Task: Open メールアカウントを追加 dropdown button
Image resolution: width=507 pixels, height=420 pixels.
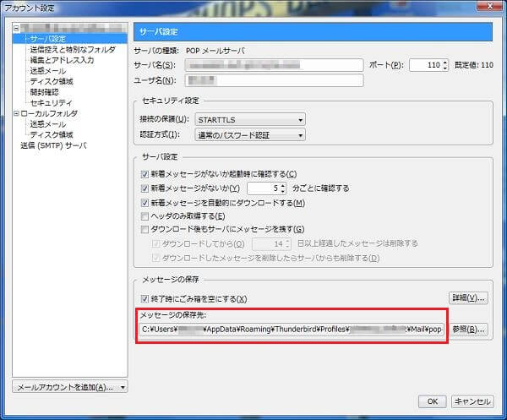Action: coord(70,387)
